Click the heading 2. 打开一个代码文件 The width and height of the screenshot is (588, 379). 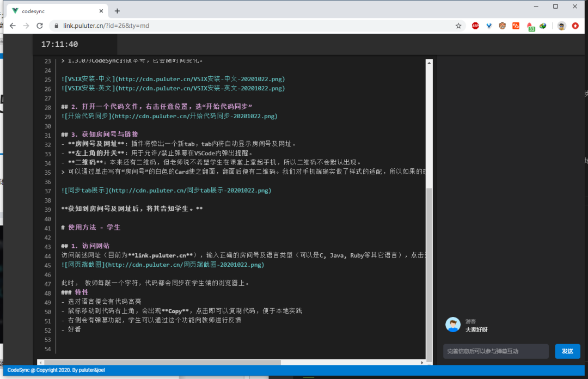coord(156,107)
